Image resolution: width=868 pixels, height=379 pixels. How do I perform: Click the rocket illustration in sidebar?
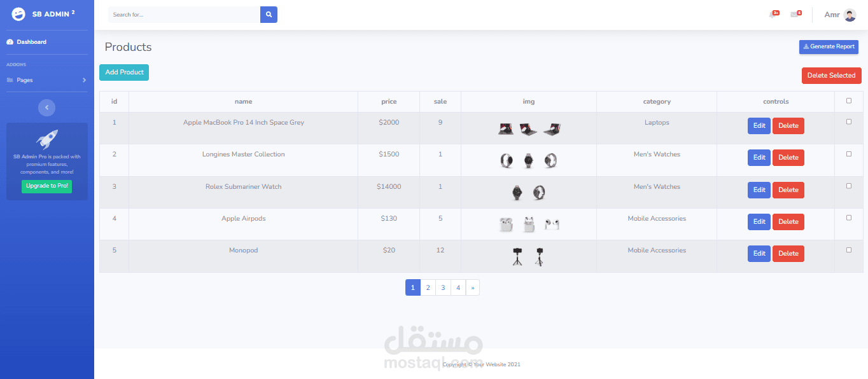47,140
